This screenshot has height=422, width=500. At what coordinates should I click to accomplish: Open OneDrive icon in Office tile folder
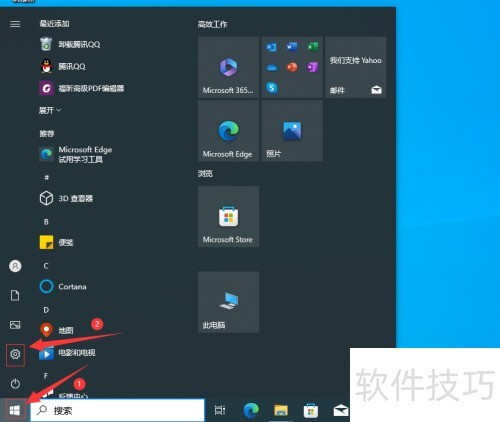tap(272, 68)
